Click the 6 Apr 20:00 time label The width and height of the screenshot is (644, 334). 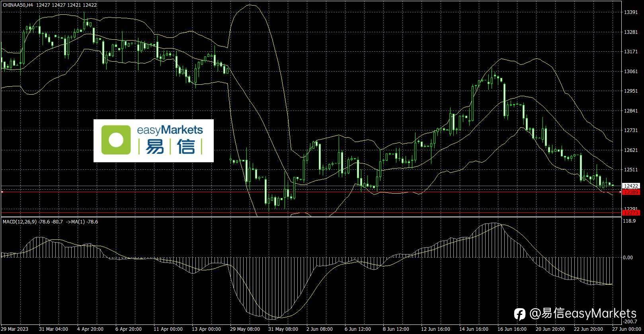point(129,329)
